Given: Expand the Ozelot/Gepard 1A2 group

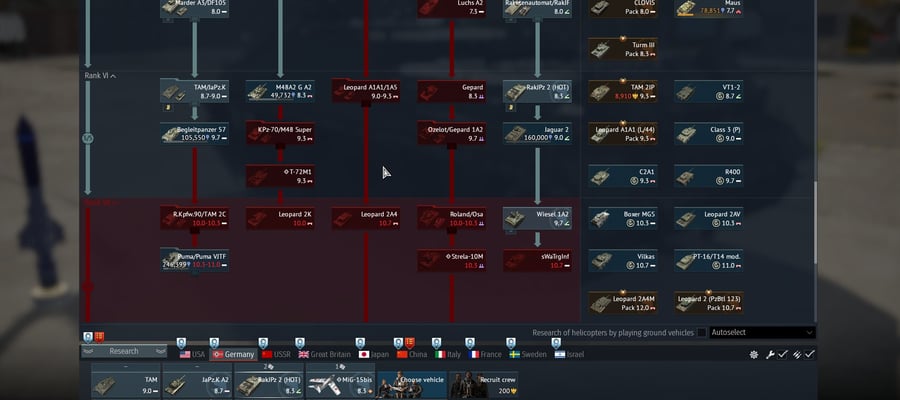Looking at the screenshot, I should (452, 134).
